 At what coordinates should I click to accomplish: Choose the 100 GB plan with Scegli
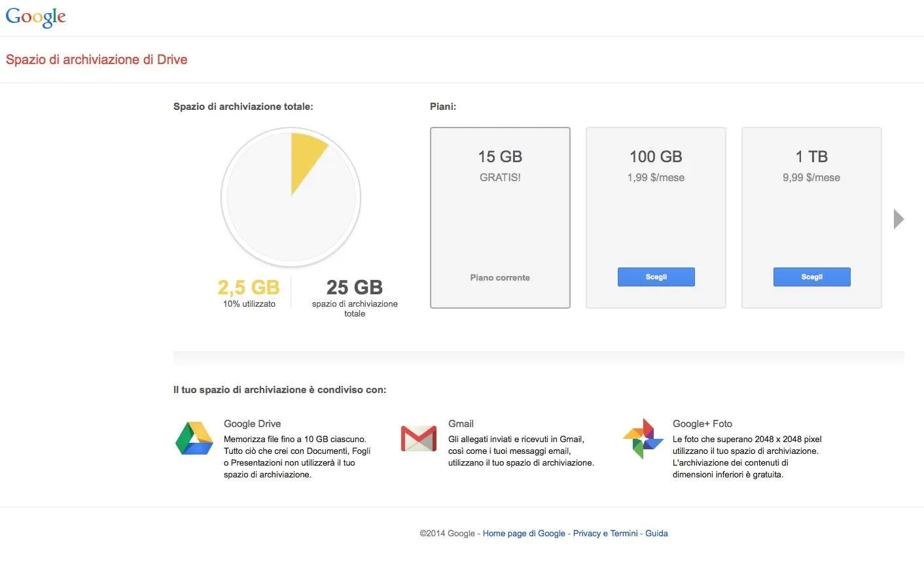click(656, 277)
